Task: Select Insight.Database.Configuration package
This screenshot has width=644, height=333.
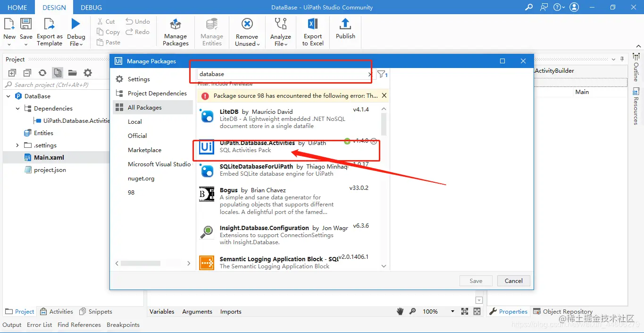Action: tap(289, 235)
